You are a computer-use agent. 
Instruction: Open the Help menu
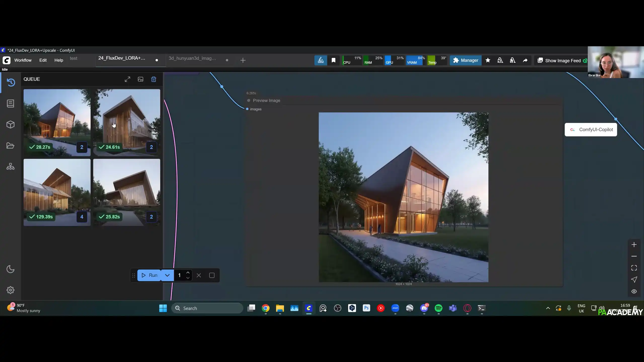pyautogui.click(x=59, y=60)
